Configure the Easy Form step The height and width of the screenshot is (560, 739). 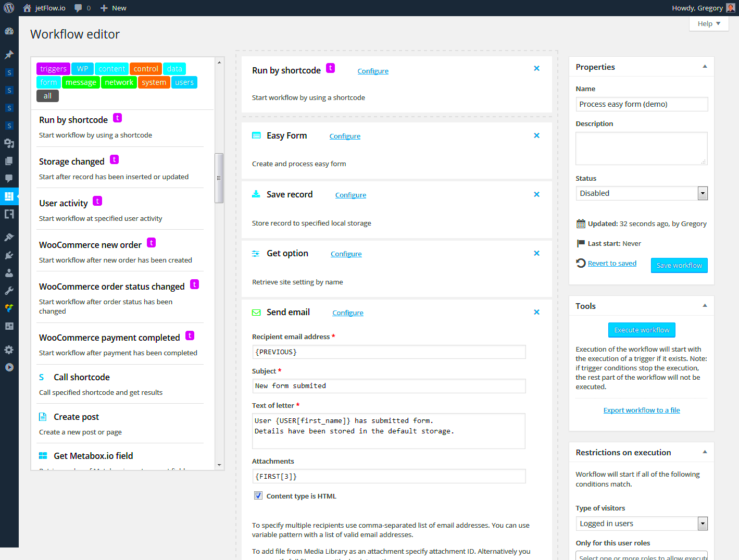[x=345, y=136]
